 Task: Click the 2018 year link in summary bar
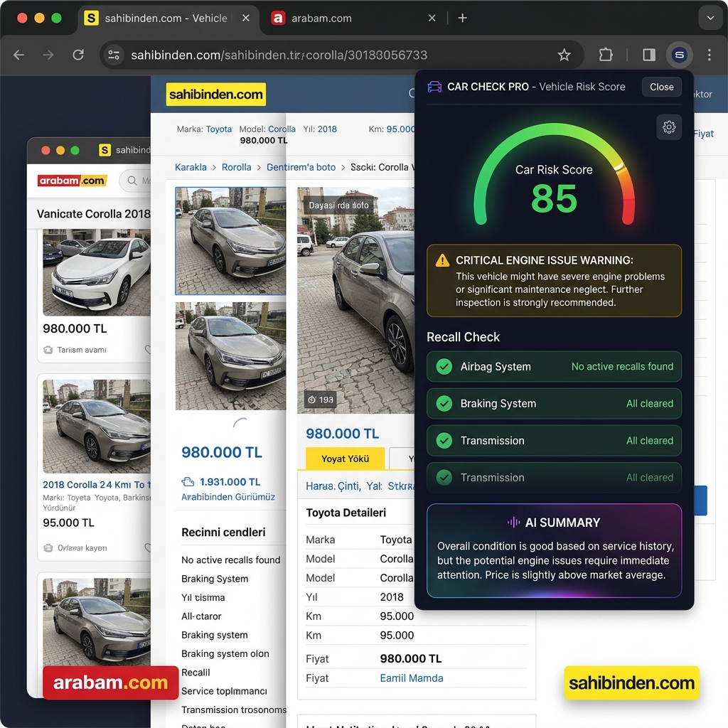point(327,129)
